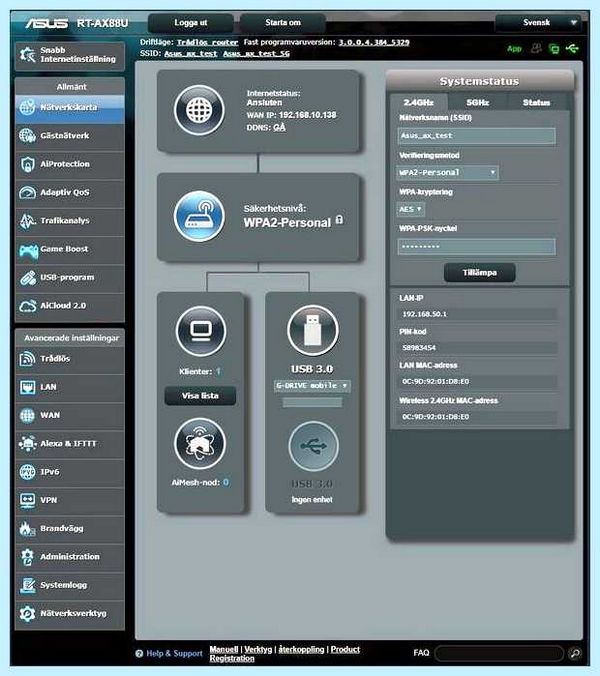Click the FAQ search input field
Viewport: 600px width, 676px height.
coord(499,653)
